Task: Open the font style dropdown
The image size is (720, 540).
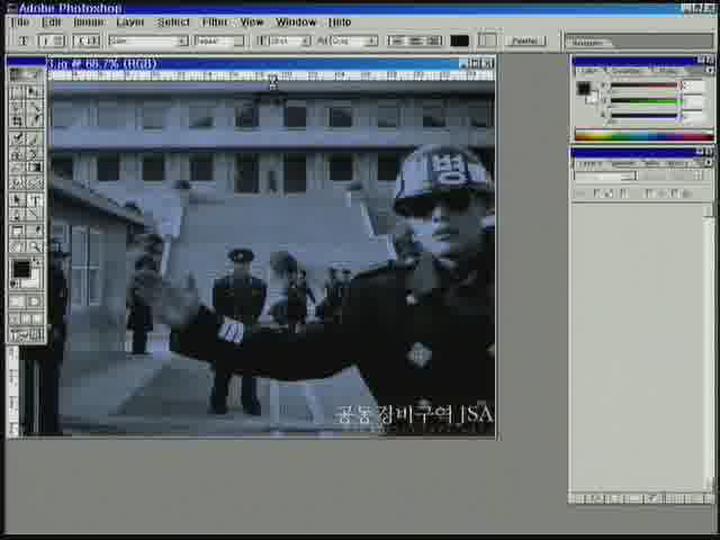Action: point(239,41)
